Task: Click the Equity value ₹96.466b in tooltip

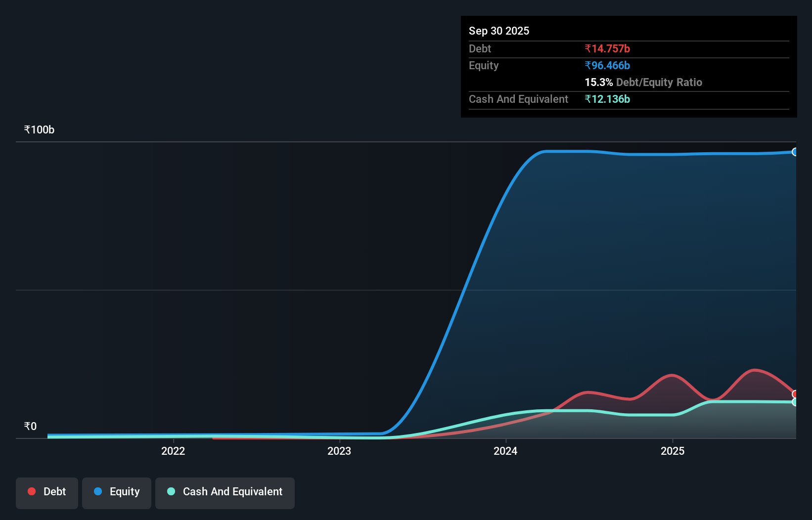Action: [x=607, y=65]
